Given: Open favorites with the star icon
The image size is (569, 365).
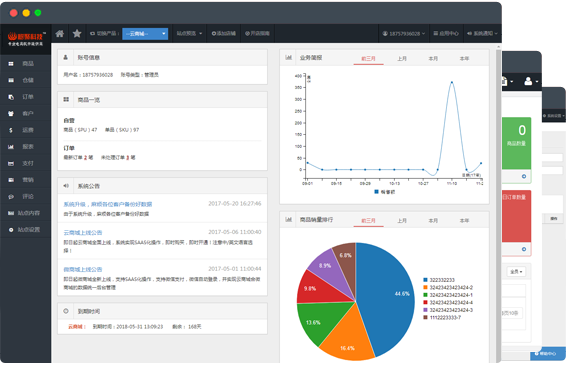Looking at the screenshot, I should [x=77, y=34].
